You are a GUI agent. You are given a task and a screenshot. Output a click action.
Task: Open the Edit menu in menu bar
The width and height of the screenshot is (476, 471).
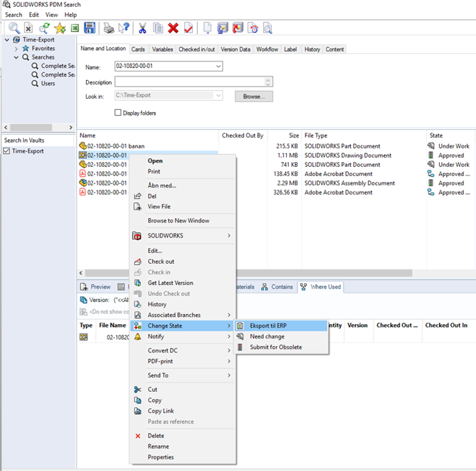(34, 15)
